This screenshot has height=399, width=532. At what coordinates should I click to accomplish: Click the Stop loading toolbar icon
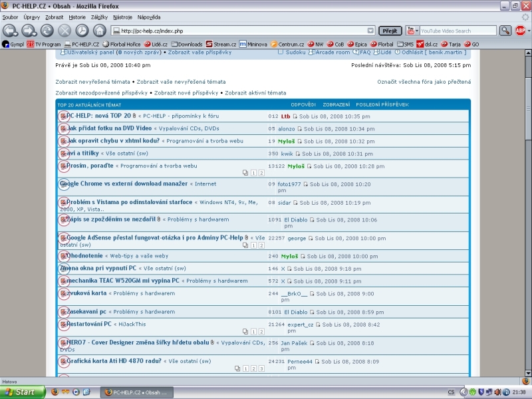(x=64, y=31)
